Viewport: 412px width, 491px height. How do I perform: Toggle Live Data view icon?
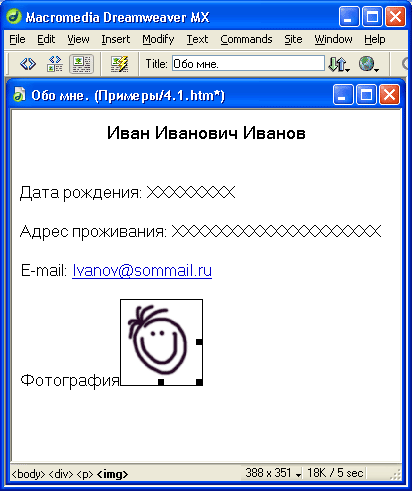pos(120,64)
